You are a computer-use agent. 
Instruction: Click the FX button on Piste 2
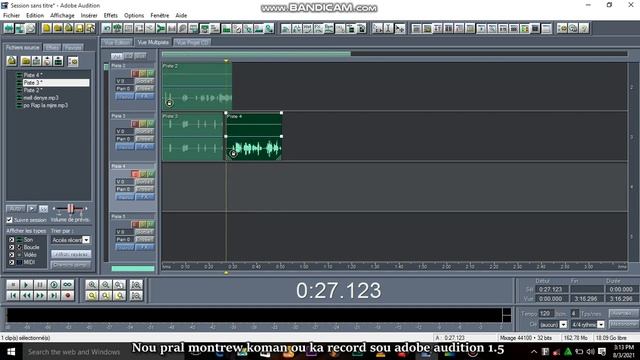pos(145,96)
